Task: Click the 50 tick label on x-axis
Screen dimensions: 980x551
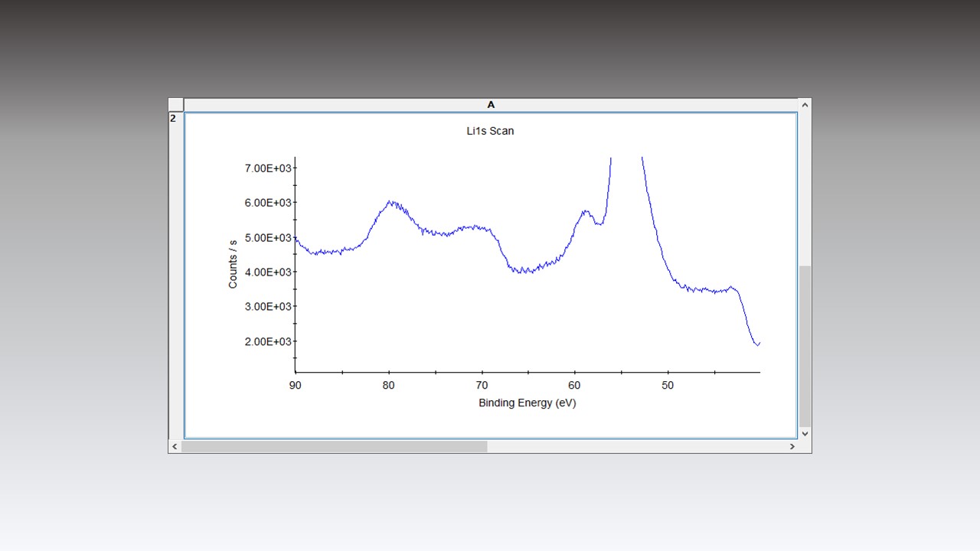Action: pyautogui.click(x=668, y=385)
